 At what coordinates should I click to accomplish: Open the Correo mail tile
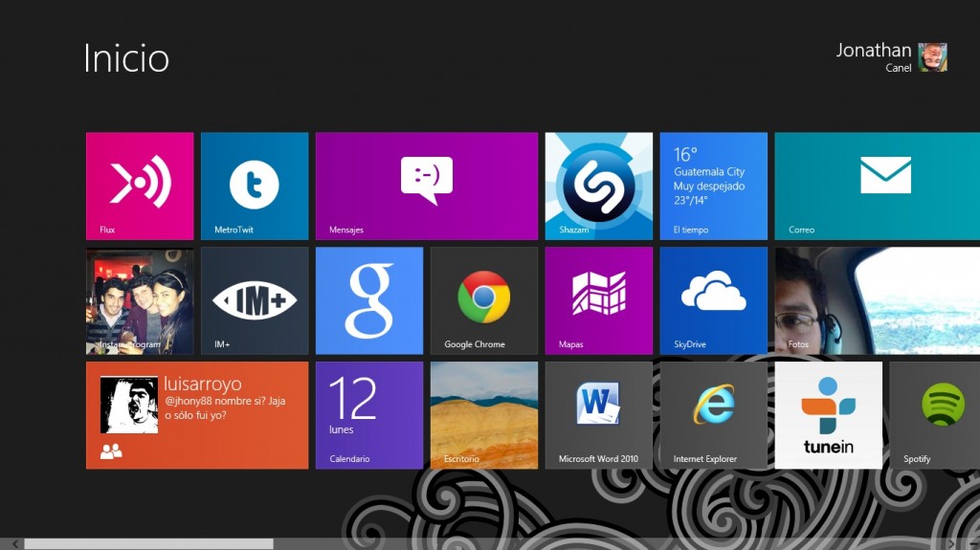pyautogui.click(x=878, y=186)
